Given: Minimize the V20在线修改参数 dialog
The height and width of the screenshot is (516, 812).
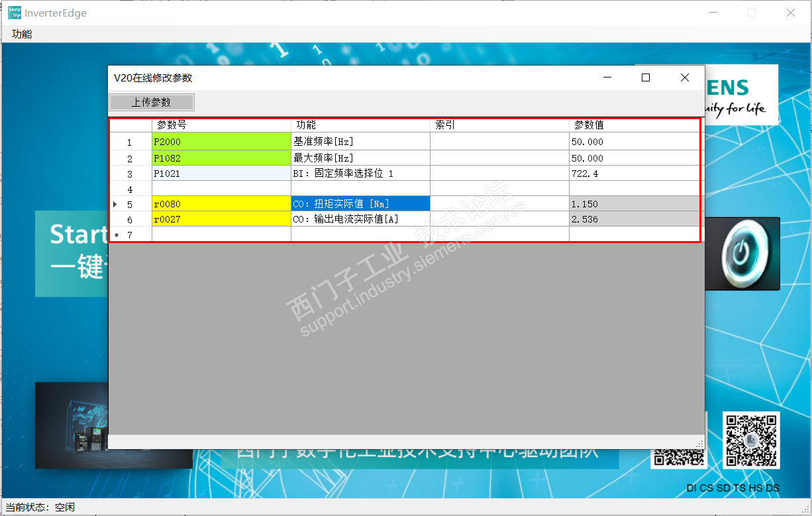Looking at the screenshot, I should tap(607, 77).
